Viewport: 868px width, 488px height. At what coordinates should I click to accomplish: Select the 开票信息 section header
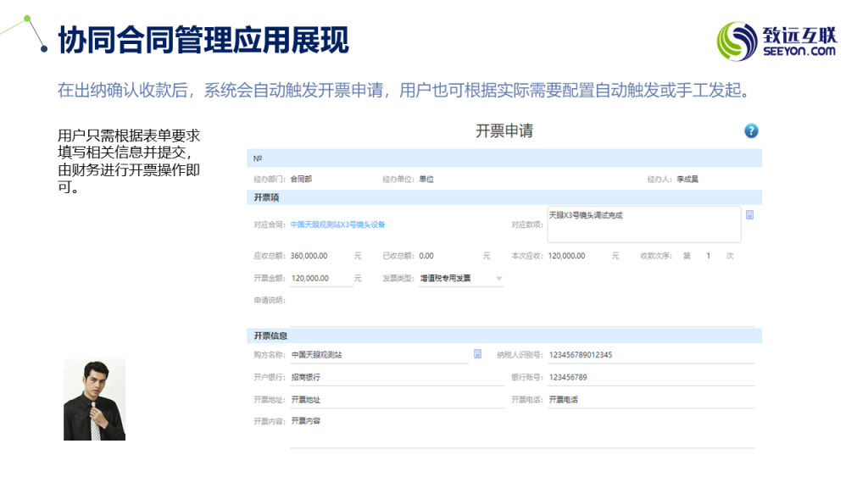(x=270, y=335)
